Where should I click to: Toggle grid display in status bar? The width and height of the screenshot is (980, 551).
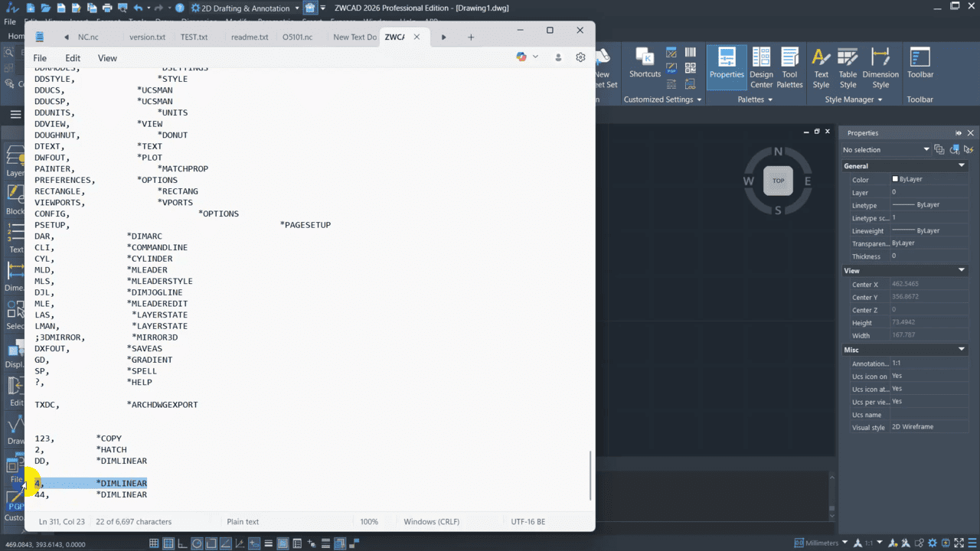tap(154, 543)
